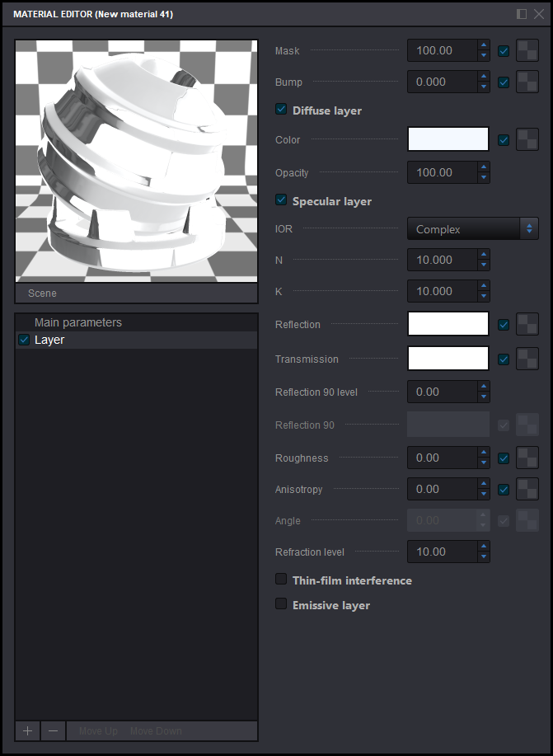The height and width of the screenshot is (756, 553).
Task: Click the Move Down button
Action: (x=156, y=731)
